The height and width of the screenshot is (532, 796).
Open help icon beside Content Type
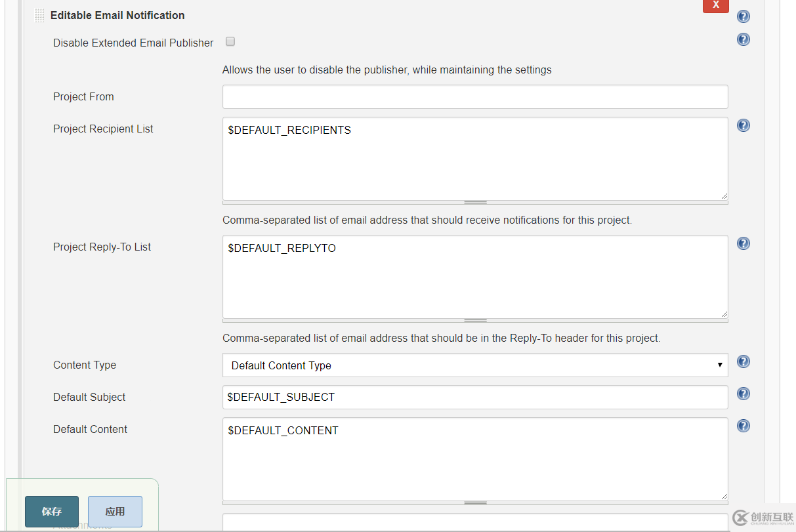[743, 361]
